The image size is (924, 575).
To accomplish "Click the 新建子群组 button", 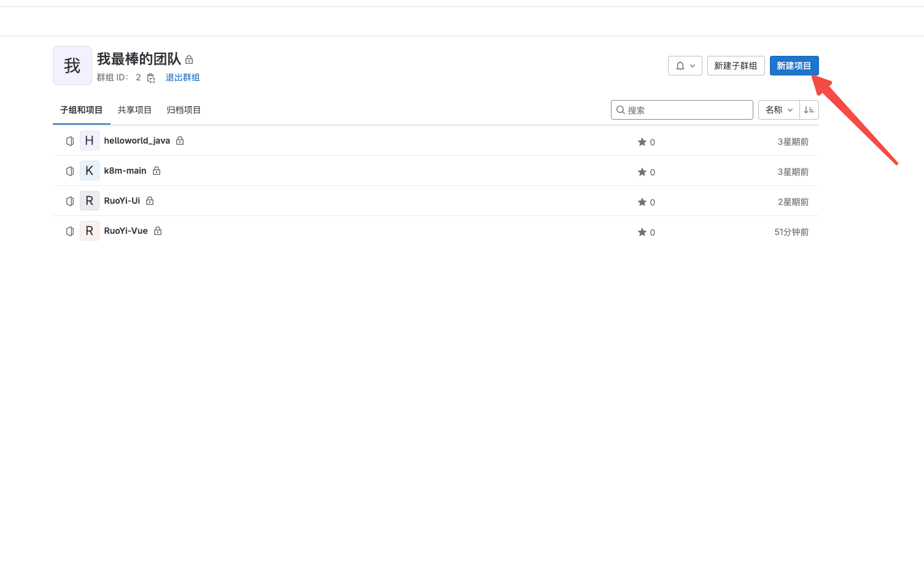I will [x=736, y=66].
